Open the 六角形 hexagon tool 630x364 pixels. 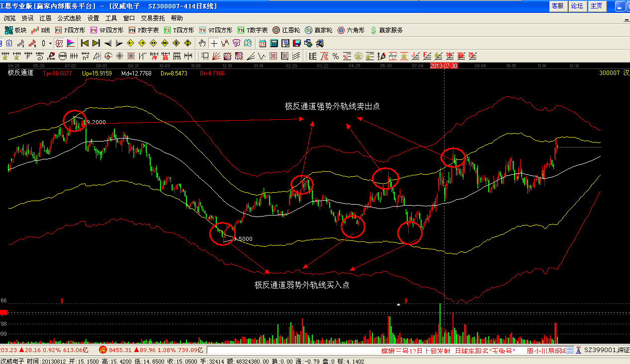[x=351, y=30]
